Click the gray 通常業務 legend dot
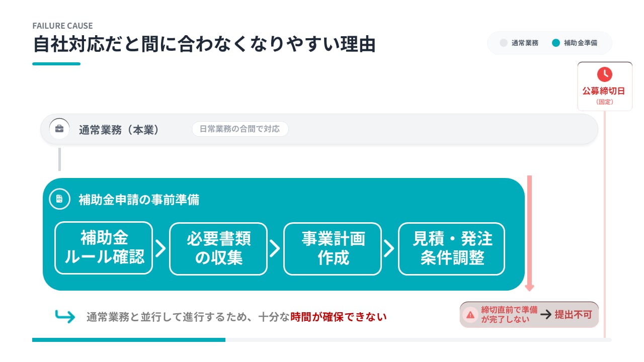The width and height of the screenshot is (644, 362). pos(504,43)
